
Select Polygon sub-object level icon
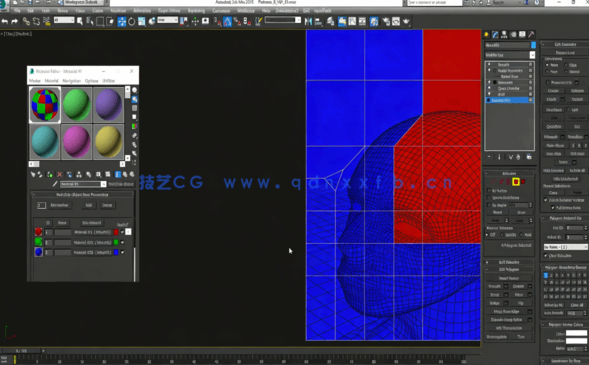(516, 182)
